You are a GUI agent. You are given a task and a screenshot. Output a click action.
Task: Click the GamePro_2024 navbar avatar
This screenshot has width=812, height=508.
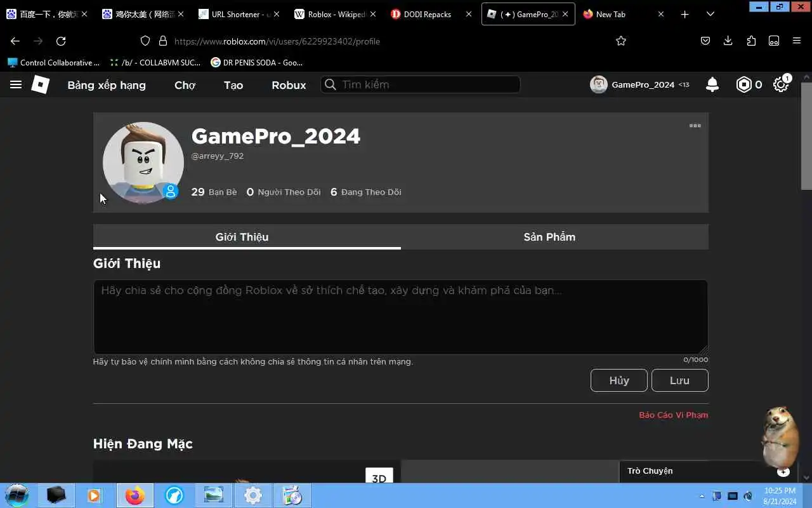tap(598, 84)
